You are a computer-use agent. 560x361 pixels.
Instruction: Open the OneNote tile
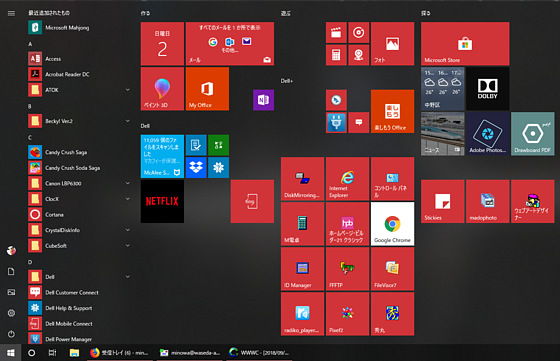click(264, 100)
